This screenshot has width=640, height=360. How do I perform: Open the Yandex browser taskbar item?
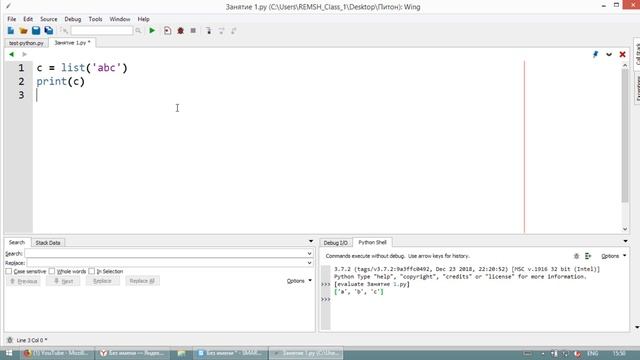tap(133, 353)
